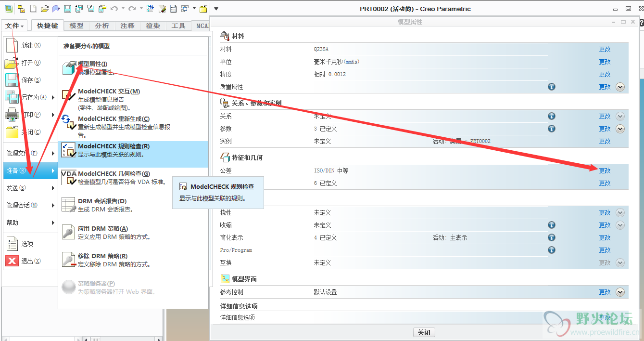The width and height of the screenshot is (644, 341).
Task: Open the 帮助 submenu in File menu
Action: tap(30, 223)
